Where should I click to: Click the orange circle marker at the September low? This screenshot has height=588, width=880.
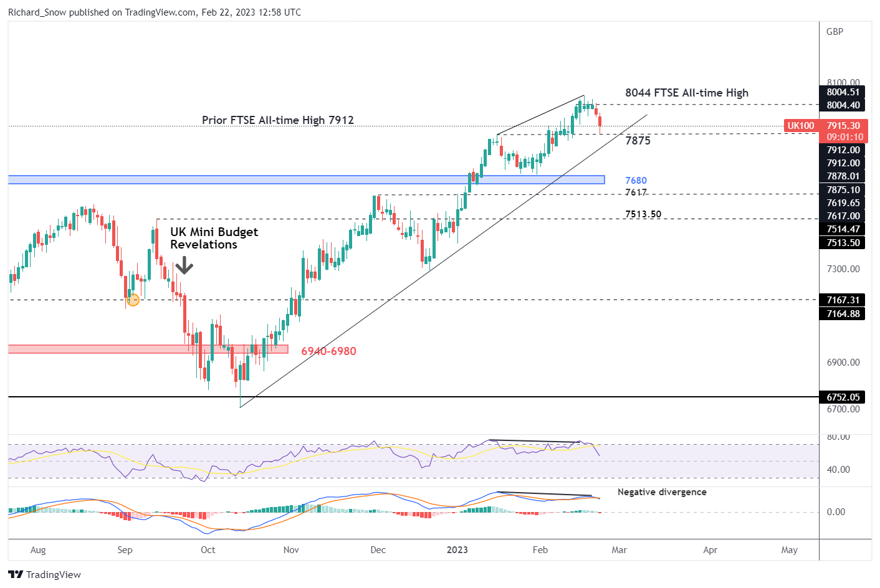[133, 300]
